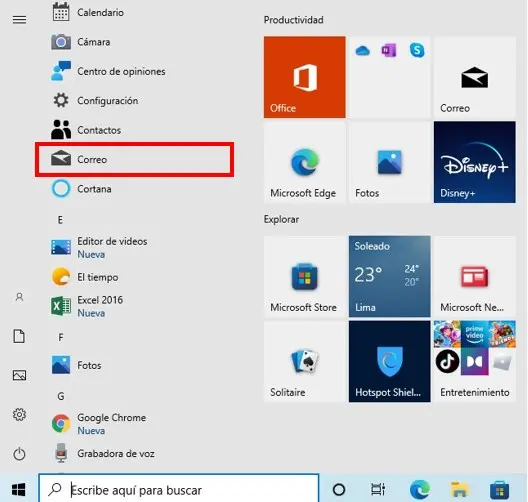This screenshot has height=502, width=528.
Task: Open the Hotspot Shield tile
Action: pyautogui.click(x=390, y=361)
